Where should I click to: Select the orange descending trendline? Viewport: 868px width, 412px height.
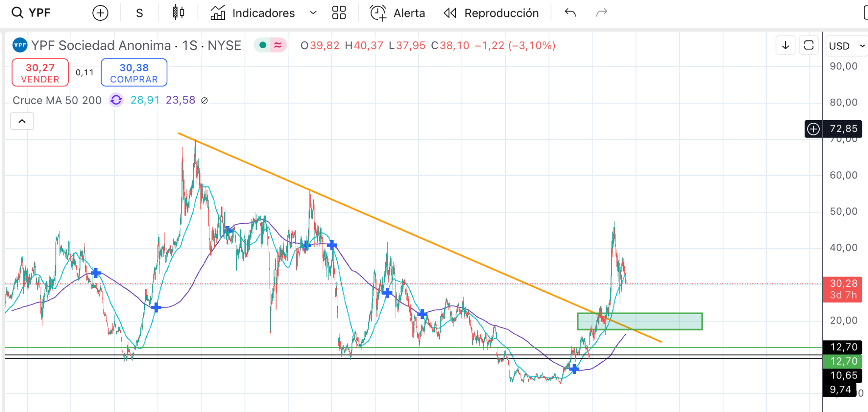click(x=420, y=237)
